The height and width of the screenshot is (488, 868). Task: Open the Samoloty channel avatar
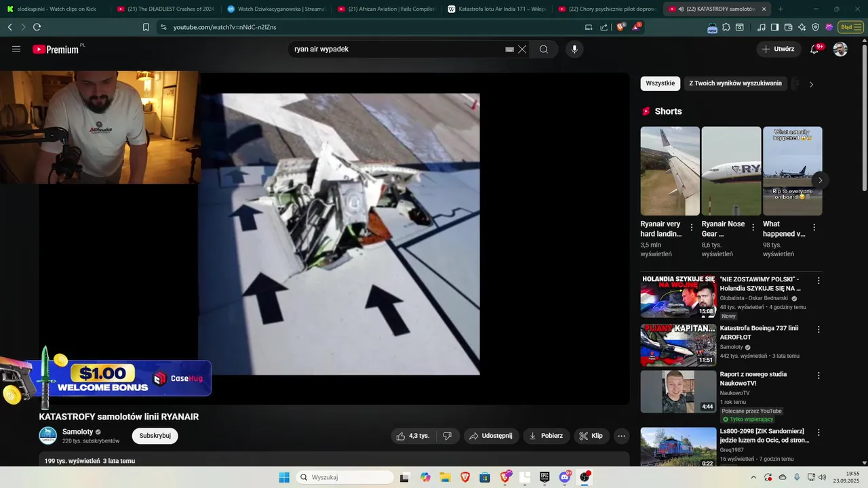[x=47, y=436]
